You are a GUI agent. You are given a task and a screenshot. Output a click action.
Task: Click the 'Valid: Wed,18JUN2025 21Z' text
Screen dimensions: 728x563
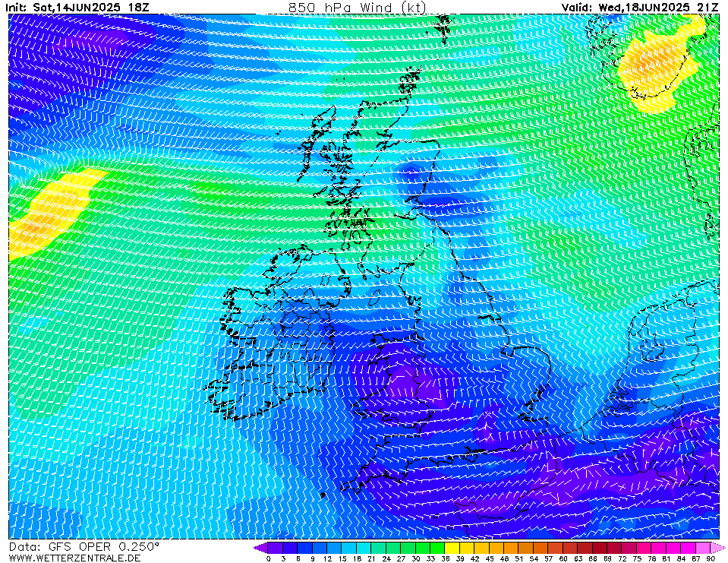[x=640, y=8]
